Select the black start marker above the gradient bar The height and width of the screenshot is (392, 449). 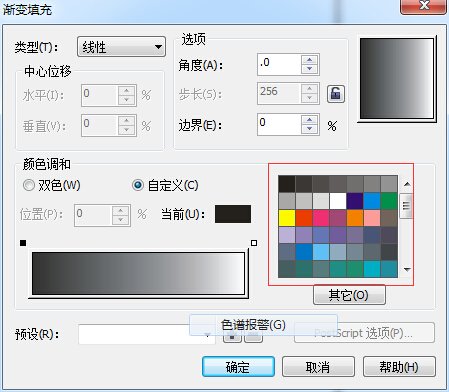point(23,243)
